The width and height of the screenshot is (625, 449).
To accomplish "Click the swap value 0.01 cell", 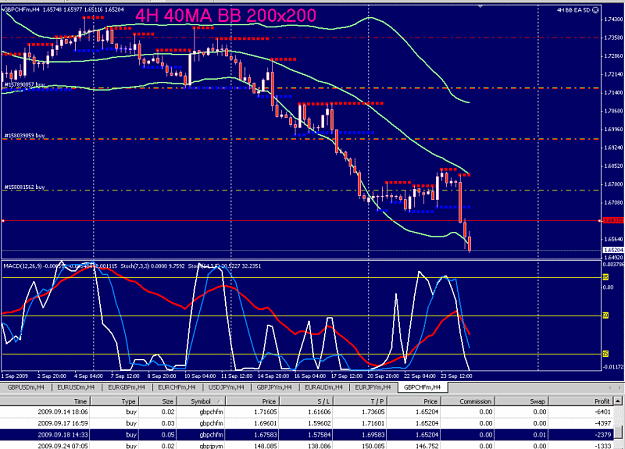I will [x=539, y=435].
